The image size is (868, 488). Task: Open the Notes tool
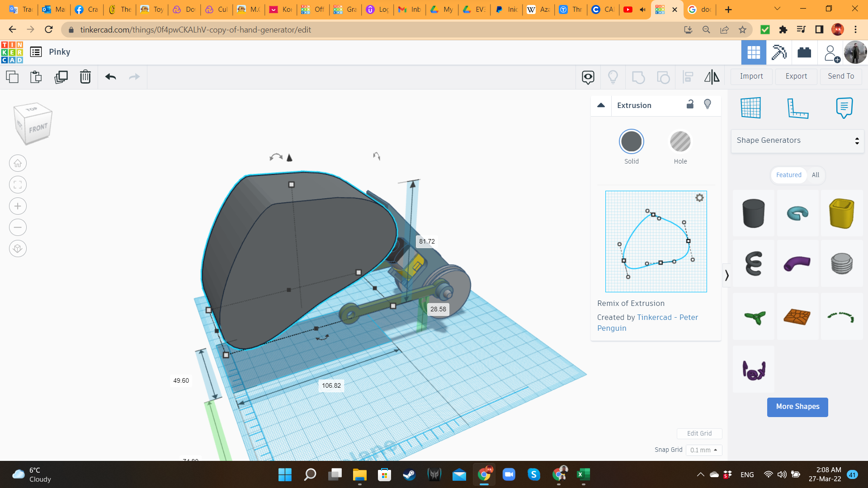click(x=844, y=108)
